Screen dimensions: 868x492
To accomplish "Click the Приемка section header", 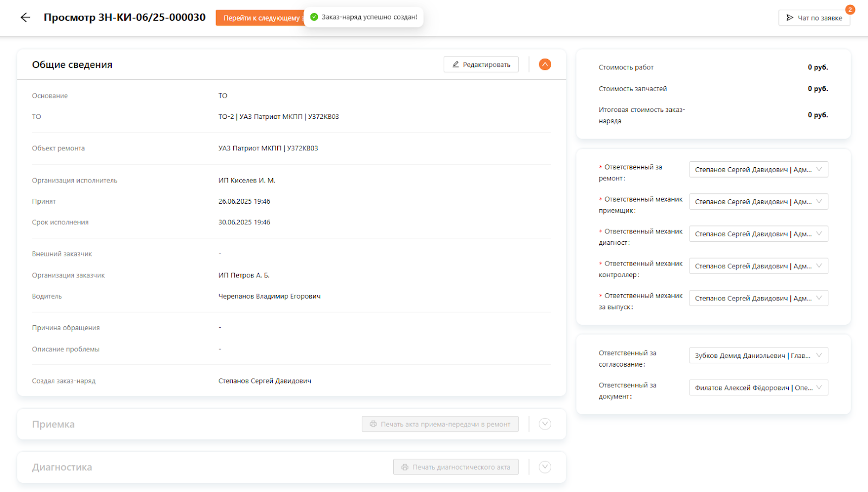I will click(53, 424).
